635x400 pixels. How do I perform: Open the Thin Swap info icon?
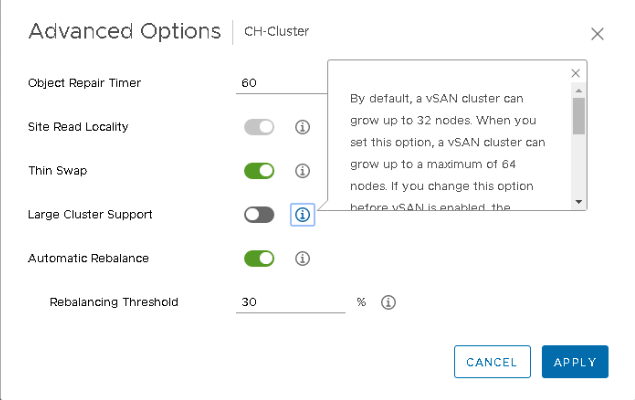(x=302, y=171)
